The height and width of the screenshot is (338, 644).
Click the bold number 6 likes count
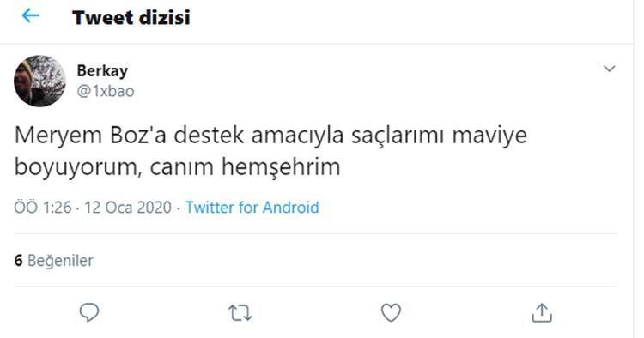click(18, 261)
